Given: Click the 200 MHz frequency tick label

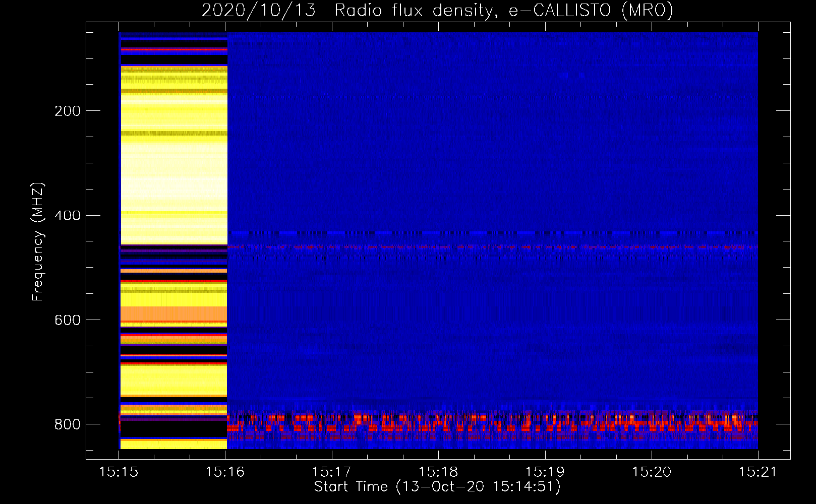Looking at the screenshot, I should click(68, 111).
